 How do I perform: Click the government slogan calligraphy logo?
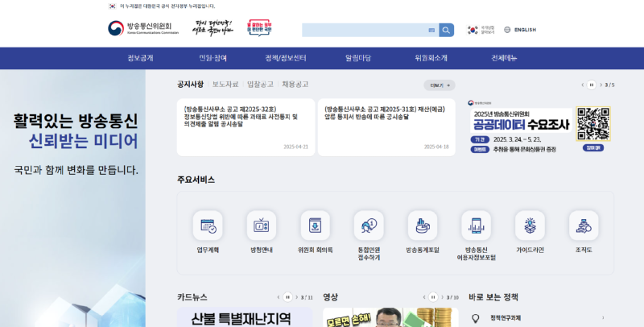click(213, 28)
